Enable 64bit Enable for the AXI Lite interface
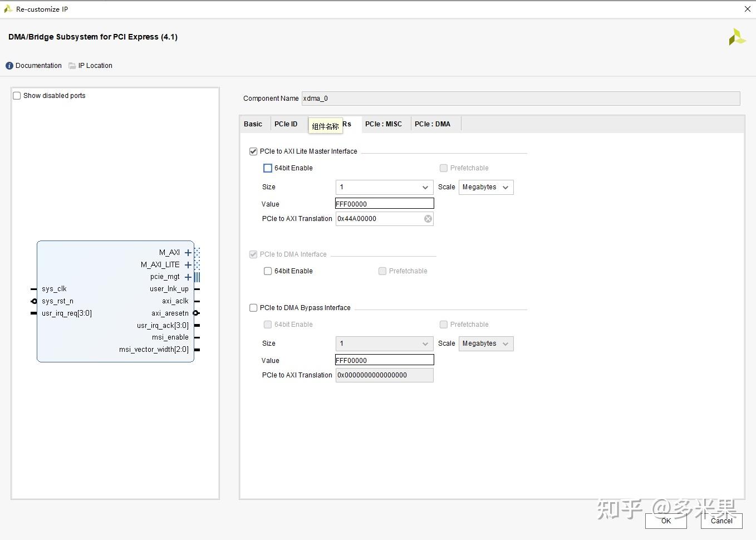 268,168
